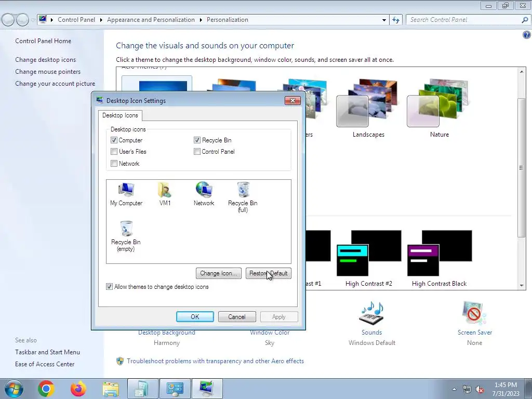532x399 pixels.
Task: Enable the User's Files checkbox
Action: point(114,152)
